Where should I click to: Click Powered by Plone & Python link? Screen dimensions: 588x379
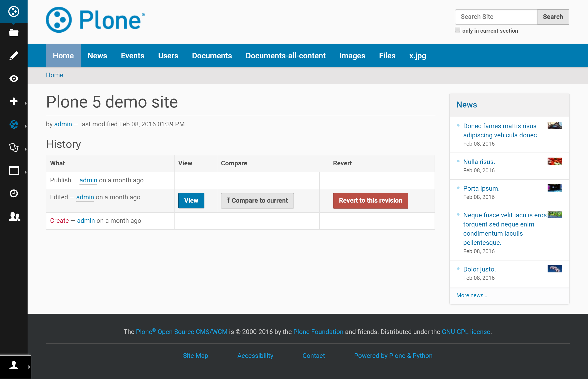pyautogui.click(x=393, y=356)
